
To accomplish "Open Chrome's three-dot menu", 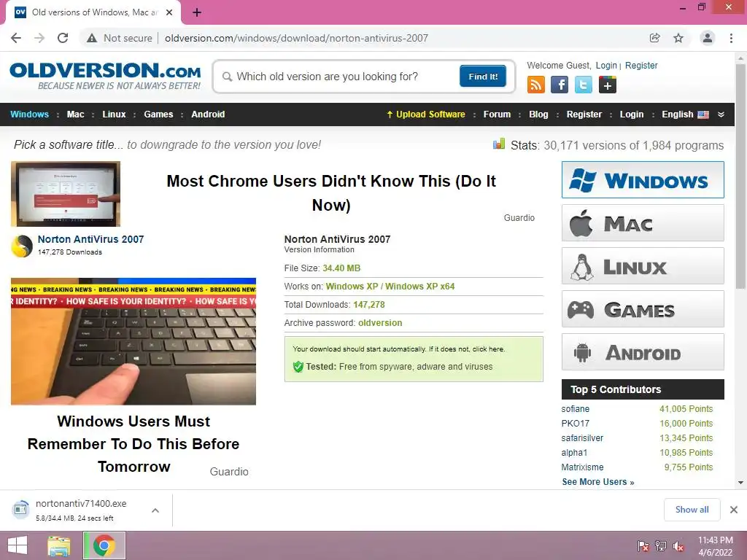I will [x=731, y=38].
